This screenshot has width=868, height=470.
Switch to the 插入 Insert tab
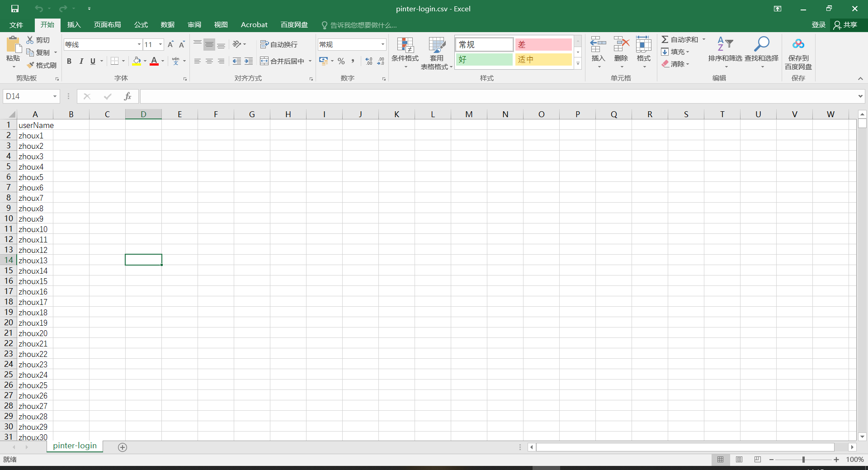point(74,25)
